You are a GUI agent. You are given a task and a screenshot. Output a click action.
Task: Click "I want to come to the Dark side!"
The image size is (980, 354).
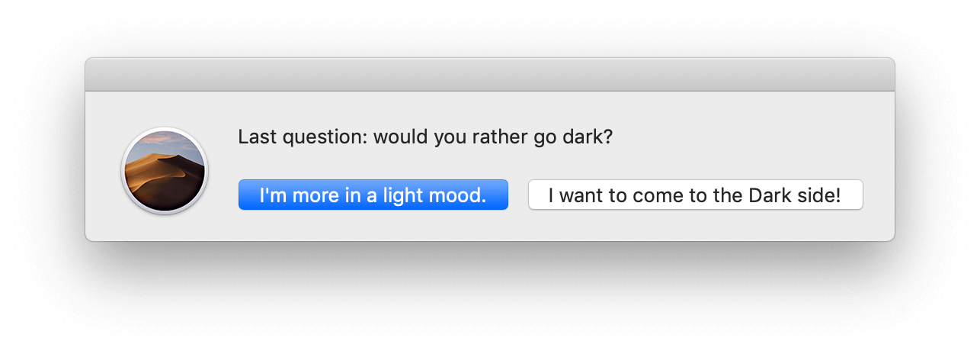pos(695,195)
